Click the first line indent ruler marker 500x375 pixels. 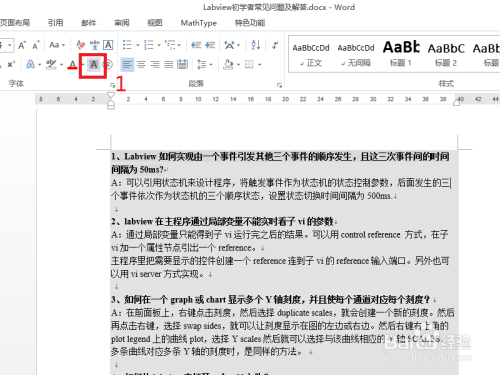click(x=111, y=96)
